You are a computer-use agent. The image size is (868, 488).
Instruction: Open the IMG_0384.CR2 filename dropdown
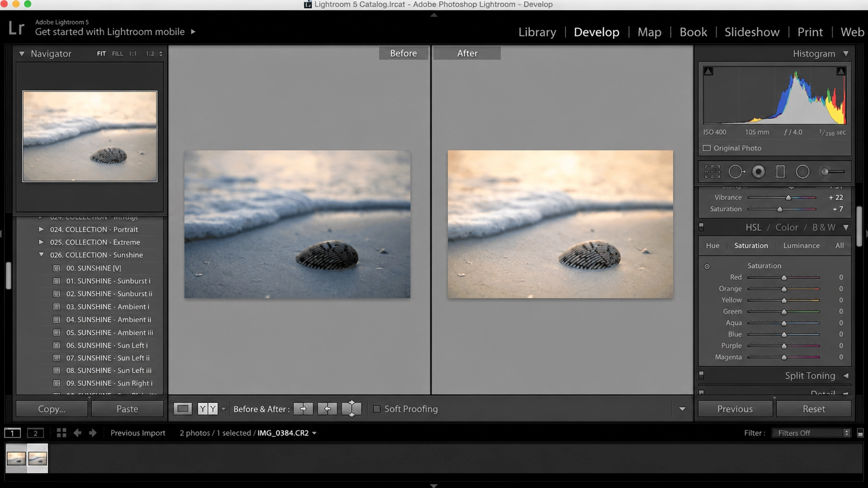(314, 433)
